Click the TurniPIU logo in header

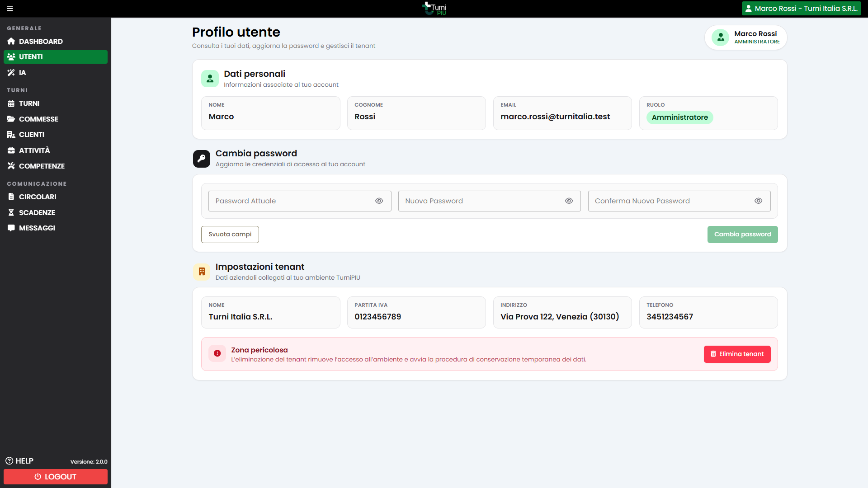click(434, 9)
